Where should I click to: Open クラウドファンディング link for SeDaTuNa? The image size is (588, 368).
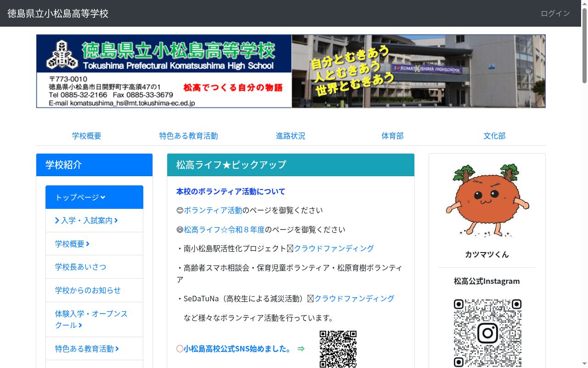coord(354,299)
